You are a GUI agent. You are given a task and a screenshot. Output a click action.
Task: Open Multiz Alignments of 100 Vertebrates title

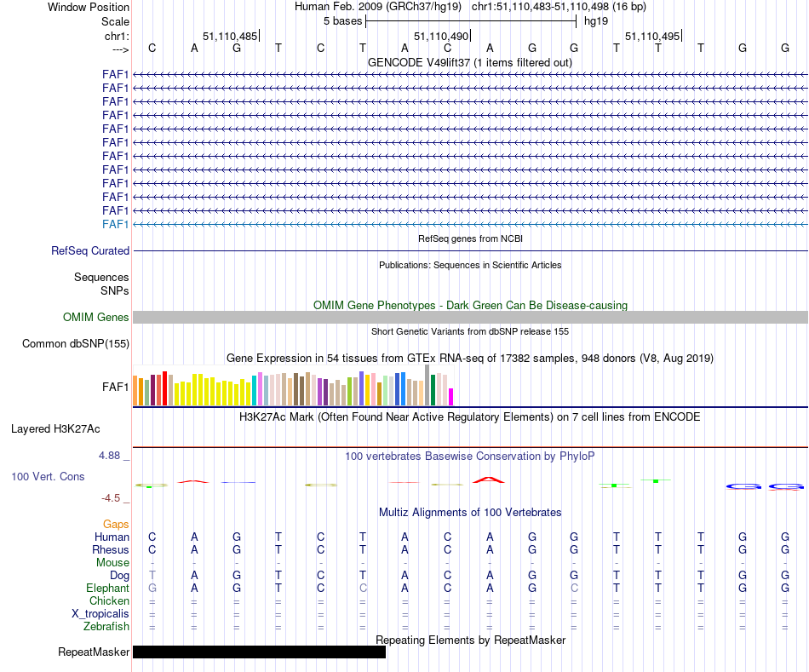(x=470, y=513)
